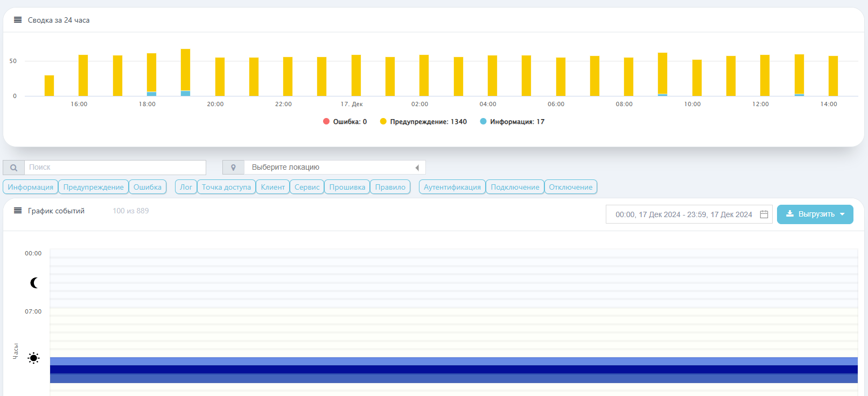
Task: Focus the Поиск search input field
Action: coord(115,168)
